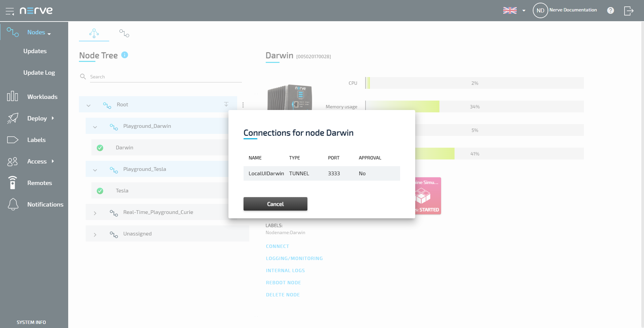Image resolution: width=644 pixels, height=328 pixels.
Task: Expand the Real-Time_Playground_Curie node
Action: (95, 213)
